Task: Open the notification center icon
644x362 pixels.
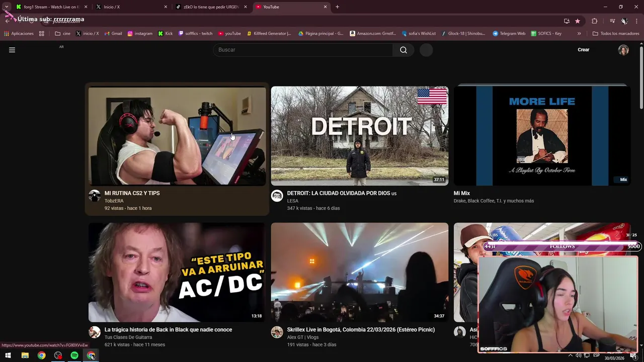Action: click(633, 355)
